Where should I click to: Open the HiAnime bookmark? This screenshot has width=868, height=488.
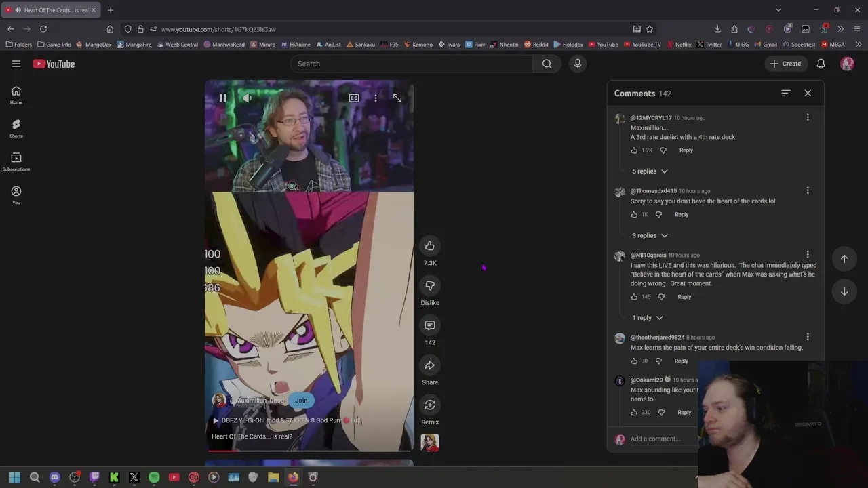pyautogui.click(x=296, y=45)
